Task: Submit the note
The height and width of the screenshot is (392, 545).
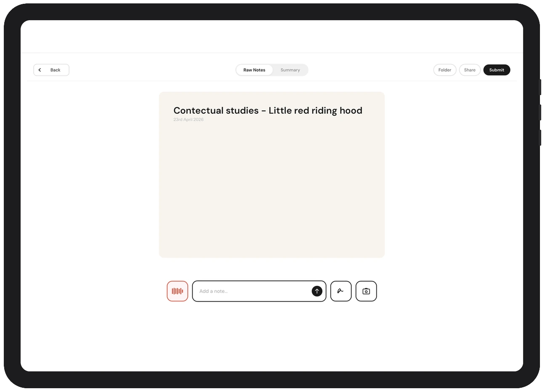Action: tap(497, 70)
